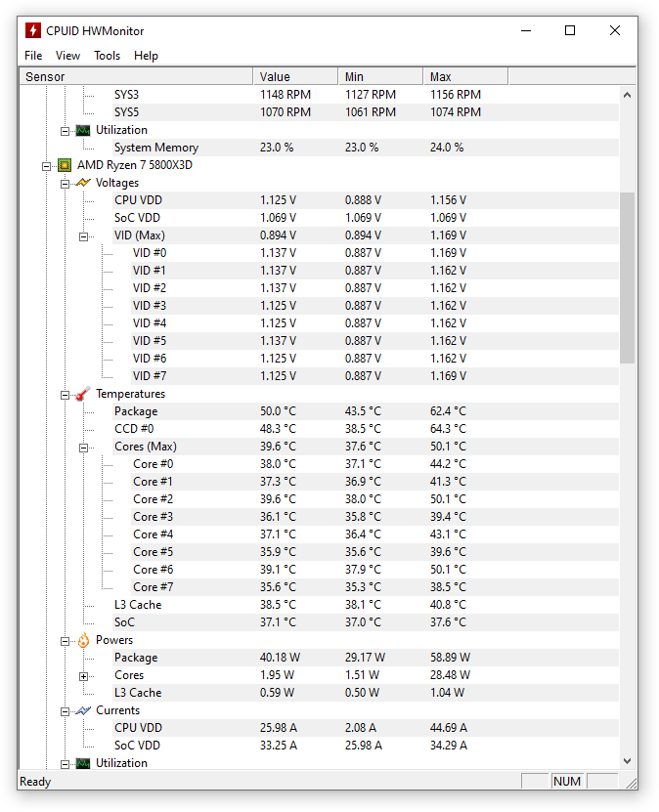Screen dimensions: 659x812
Task: Click the AMD Ryzen 7 5800X3D chip icon
Action: [x=65, y=166]
